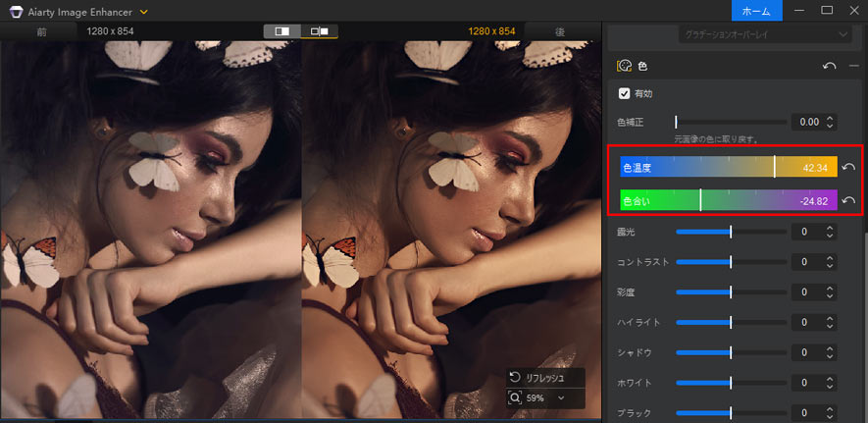Click the ホワイト slider

(731, 383)
